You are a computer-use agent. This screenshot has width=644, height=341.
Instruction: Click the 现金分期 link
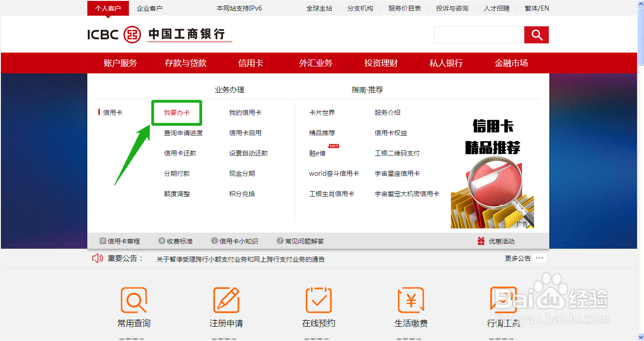pos(242,173)
